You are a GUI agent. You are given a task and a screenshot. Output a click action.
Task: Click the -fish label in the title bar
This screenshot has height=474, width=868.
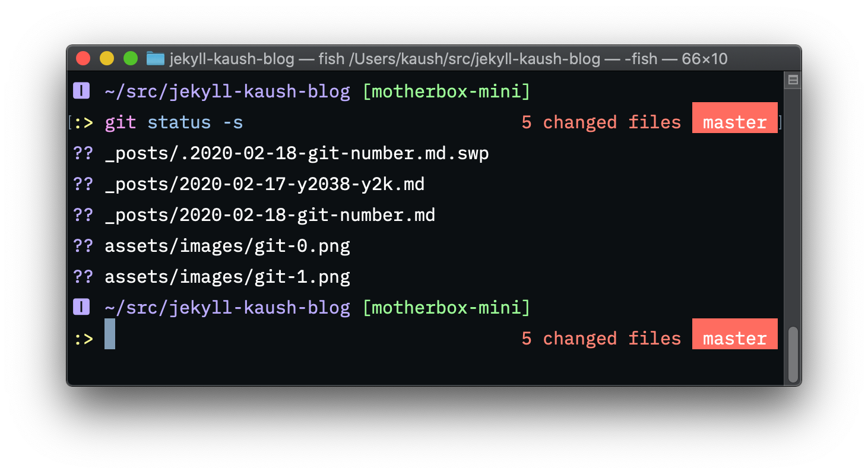(x=641, y=59)
